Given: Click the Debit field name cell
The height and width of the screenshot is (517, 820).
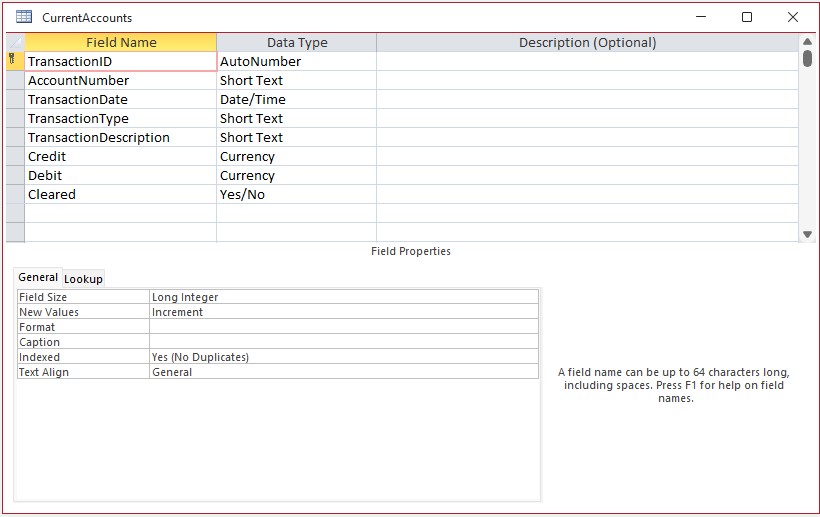Looking at the screenshot, I should [x=120, y=175].
